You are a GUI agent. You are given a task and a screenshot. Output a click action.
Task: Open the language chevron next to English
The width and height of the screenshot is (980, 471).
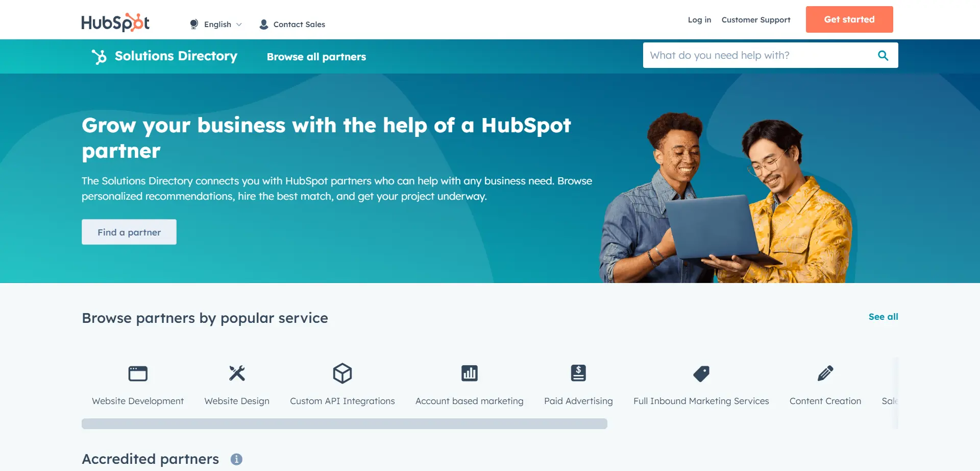(x=239, y=25)
